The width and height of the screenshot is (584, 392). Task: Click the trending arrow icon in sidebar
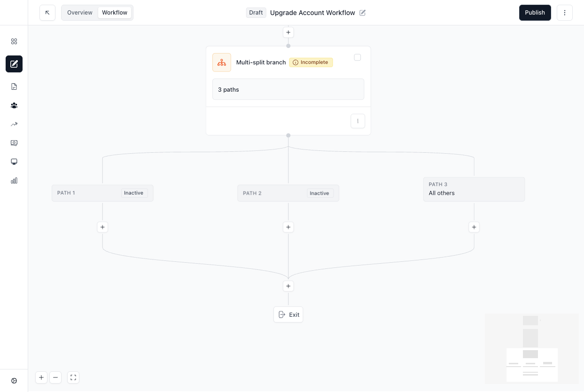14,124
